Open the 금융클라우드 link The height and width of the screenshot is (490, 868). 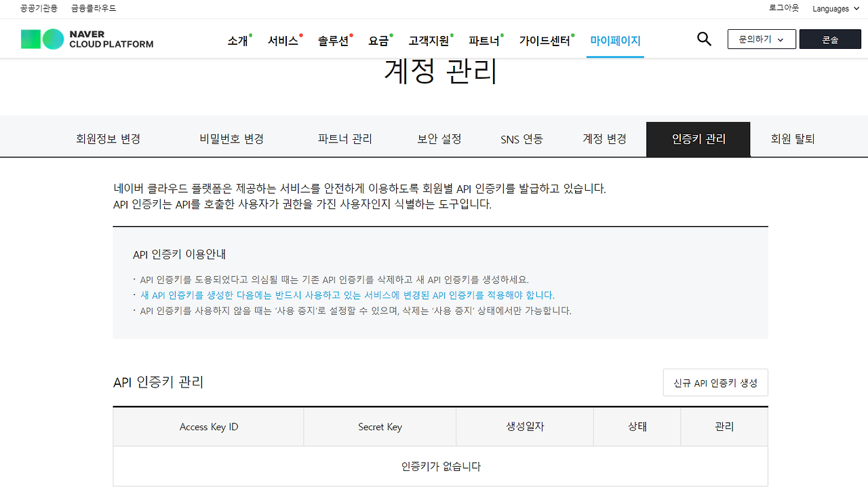click(x=92, y=8)
